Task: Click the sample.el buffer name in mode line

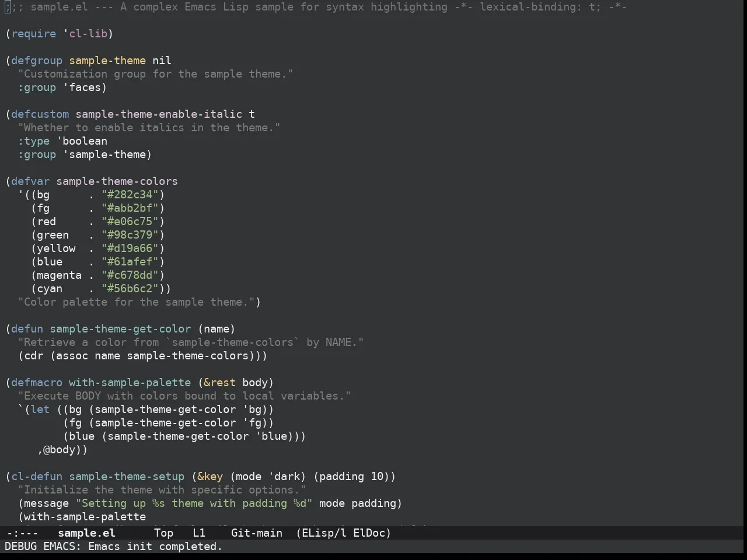Action: click(x=86, y=533)
